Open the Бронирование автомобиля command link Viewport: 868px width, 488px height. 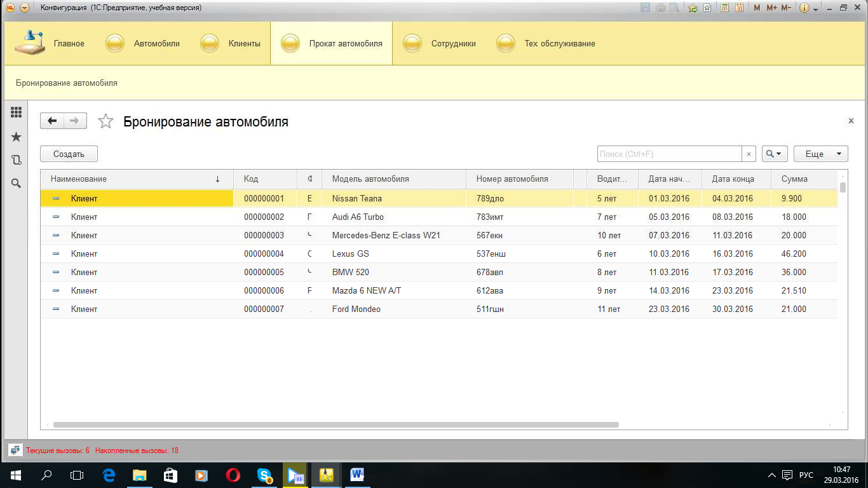click(67, 83)
